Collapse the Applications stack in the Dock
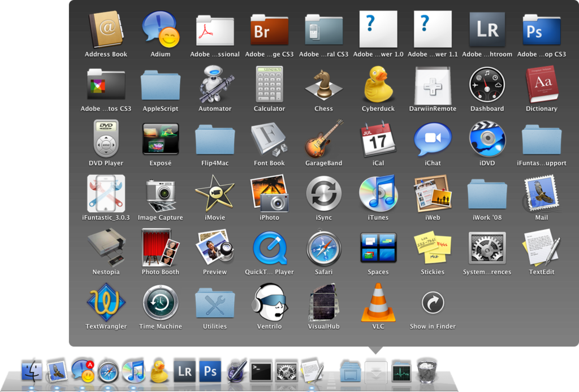579x392 pixels. [x=376, y=372]
